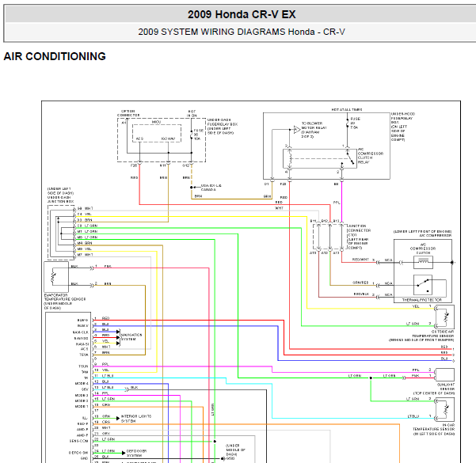
Task: Click the 'A/C COMPRESSOR CLUTCH RELAY' label
Action: tap(371, 156)
